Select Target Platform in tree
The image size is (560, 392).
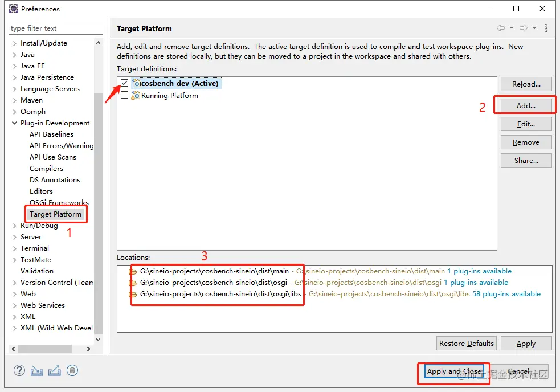coord(55,214)
